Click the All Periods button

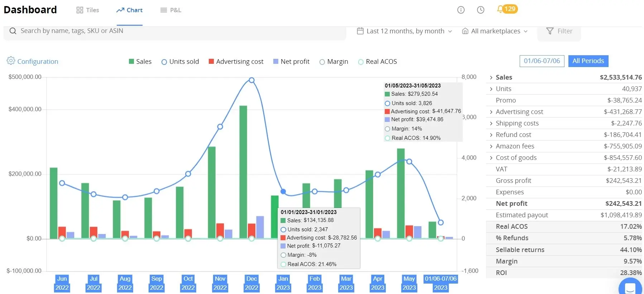tap(588, 61)
